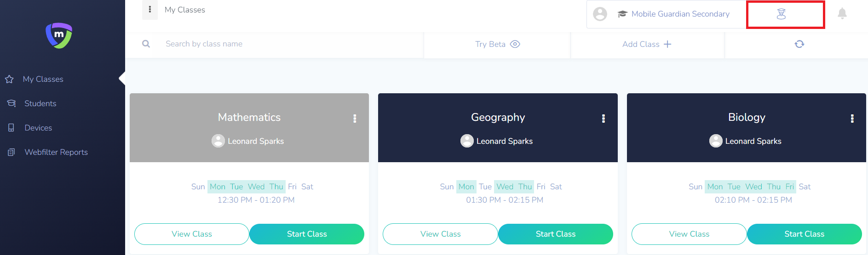
Task: Expand the Mathematics card options menu
Action: click(355, 119)
